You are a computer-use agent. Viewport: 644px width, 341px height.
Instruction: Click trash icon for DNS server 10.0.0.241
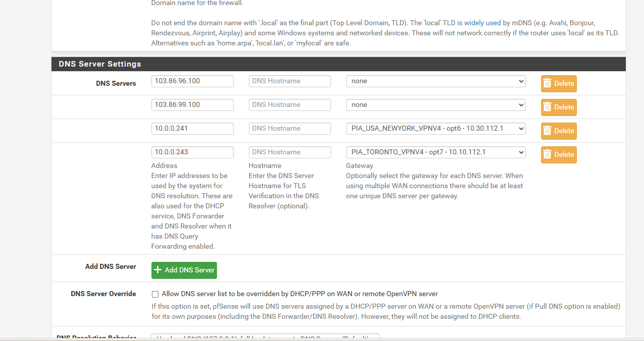point(547,131)
